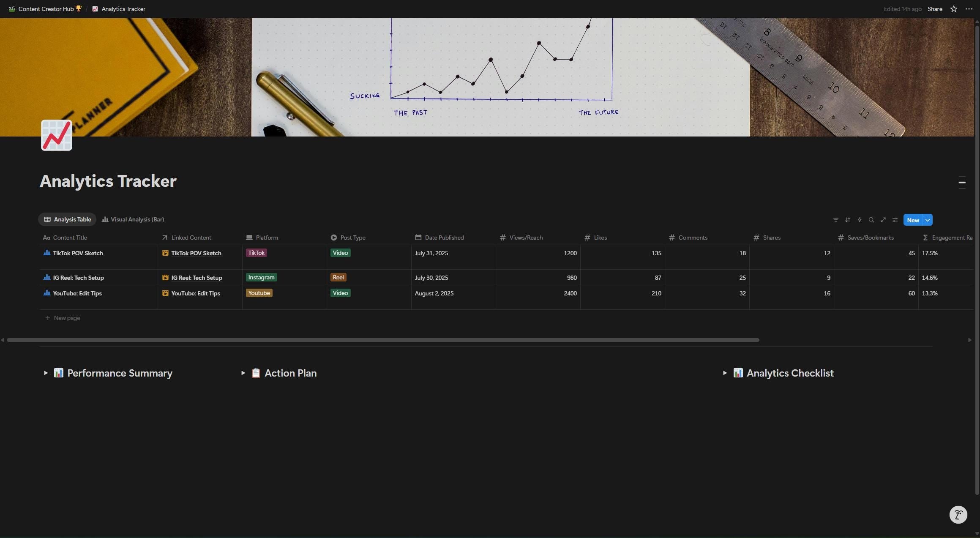Click the lightning automation icon
The width and height of the screenshot is (980, 538).
[860, 219]
